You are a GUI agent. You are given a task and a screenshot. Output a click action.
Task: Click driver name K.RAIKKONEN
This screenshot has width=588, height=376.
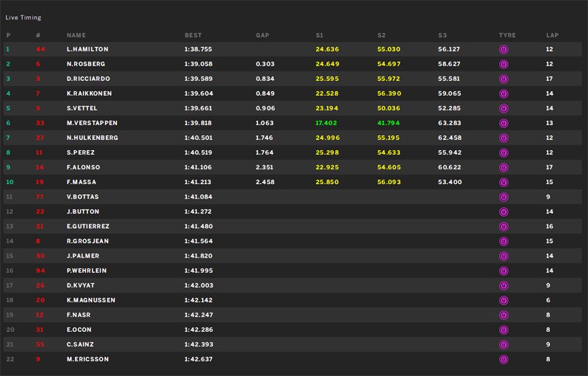90,93
